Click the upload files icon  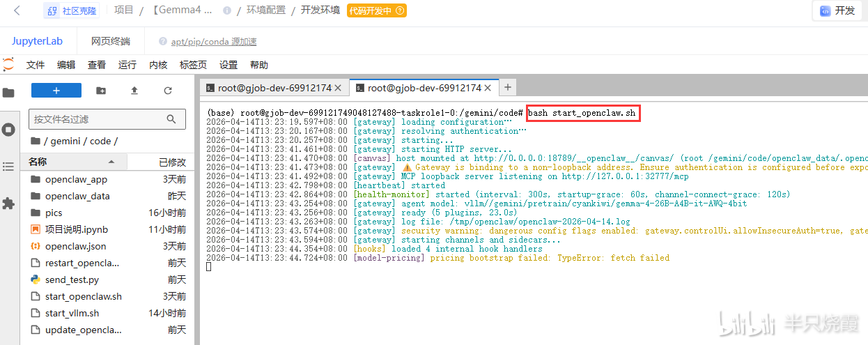pos(134,91)
